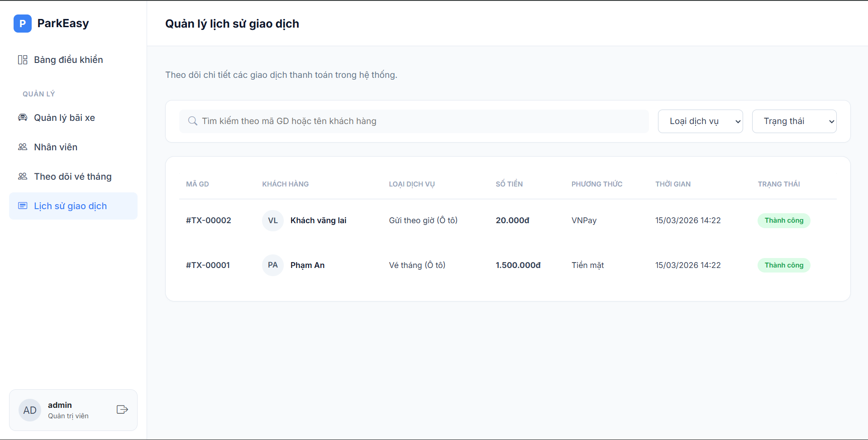
Task: Click the logout icon in admin card
Action: coord(122,410)
